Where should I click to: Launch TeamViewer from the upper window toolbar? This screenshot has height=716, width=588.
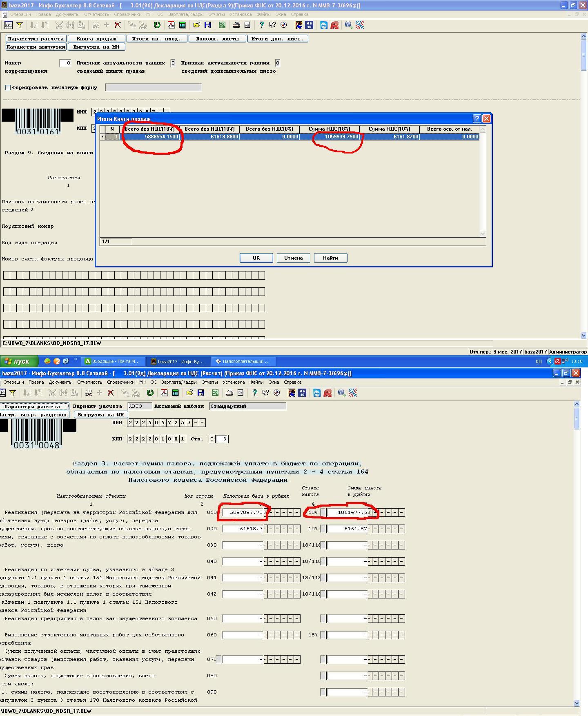coord(323,25)
